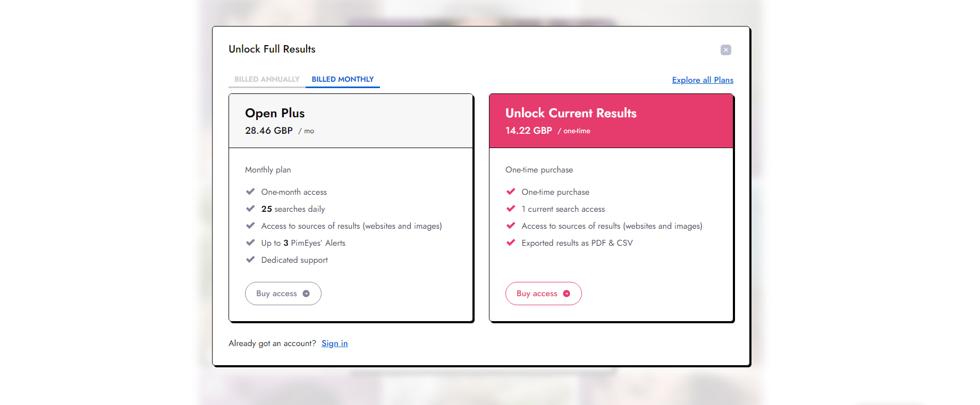The width and height of the screenshot is (980, 405).
Task: Select the Billed Monthly tab
Action: 342,79
